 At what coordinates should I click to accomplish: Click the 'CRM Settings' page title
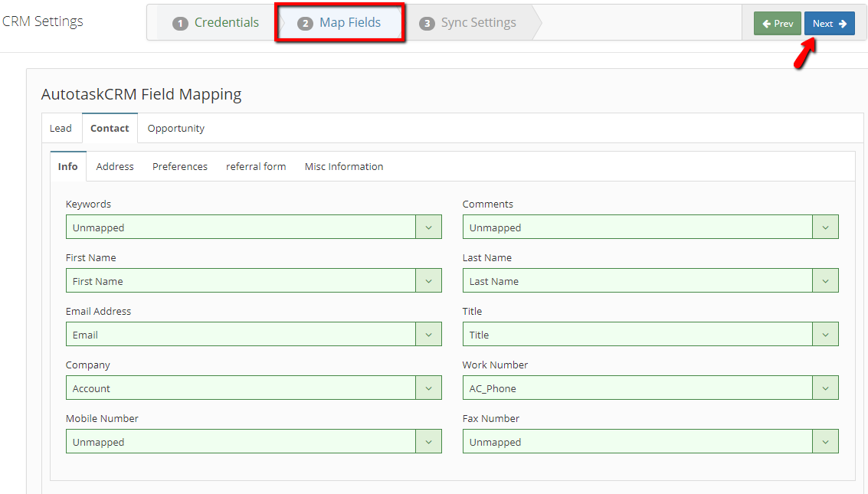coord(43,21)
